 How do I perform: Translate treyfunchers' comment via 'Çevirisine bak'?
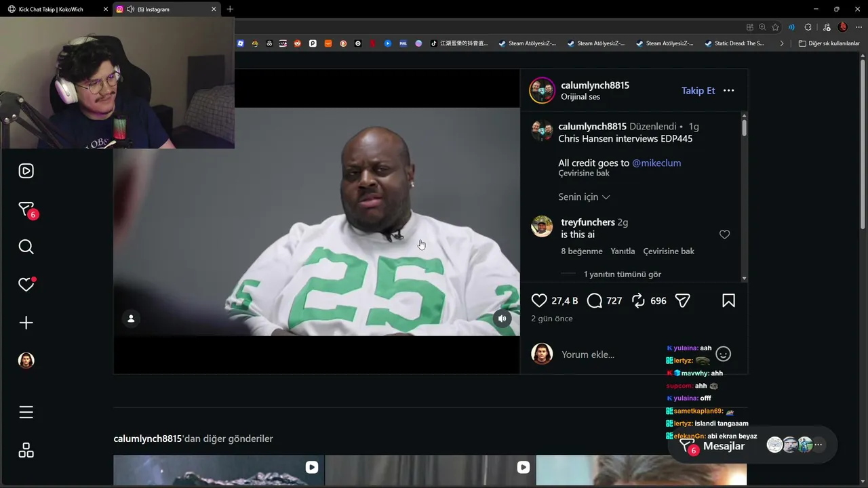click(669, 251)
